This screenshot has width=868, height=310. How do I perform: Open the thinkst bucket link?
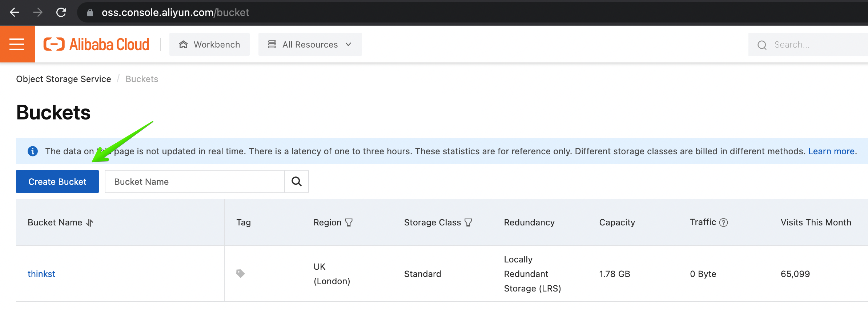pos(41,274)
